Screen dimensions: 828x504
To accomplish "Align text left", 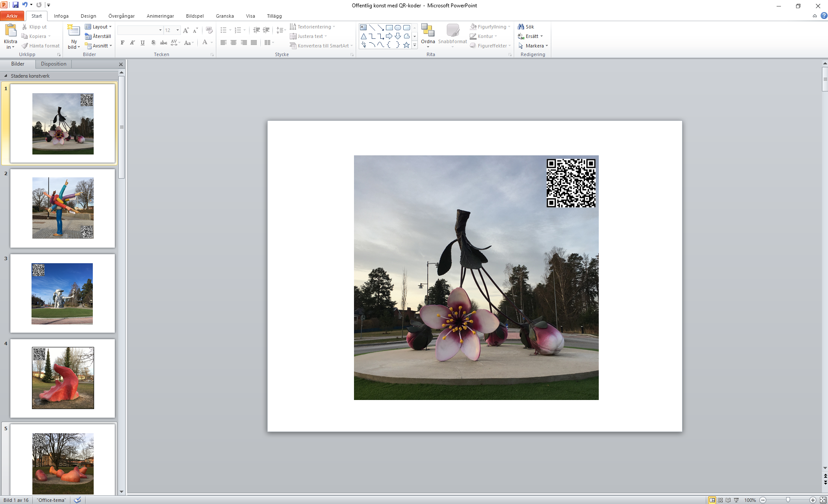I will pos(223,42).
